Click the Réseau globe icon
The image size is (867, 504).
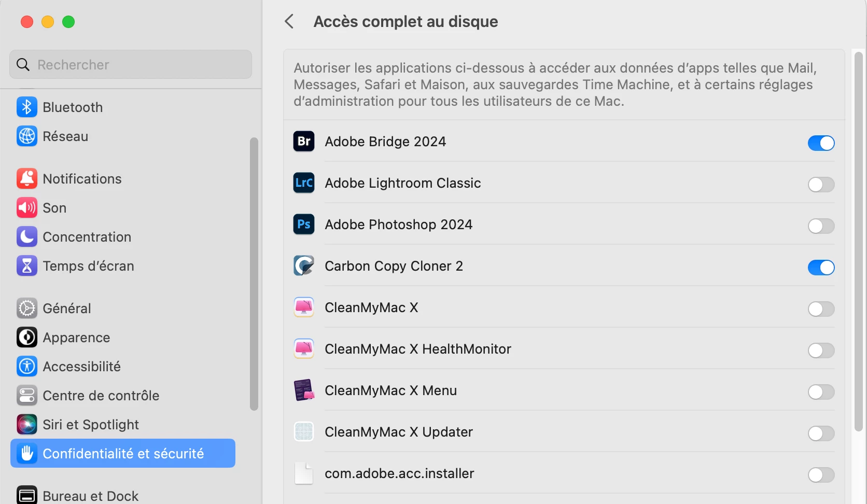(27, 136)
